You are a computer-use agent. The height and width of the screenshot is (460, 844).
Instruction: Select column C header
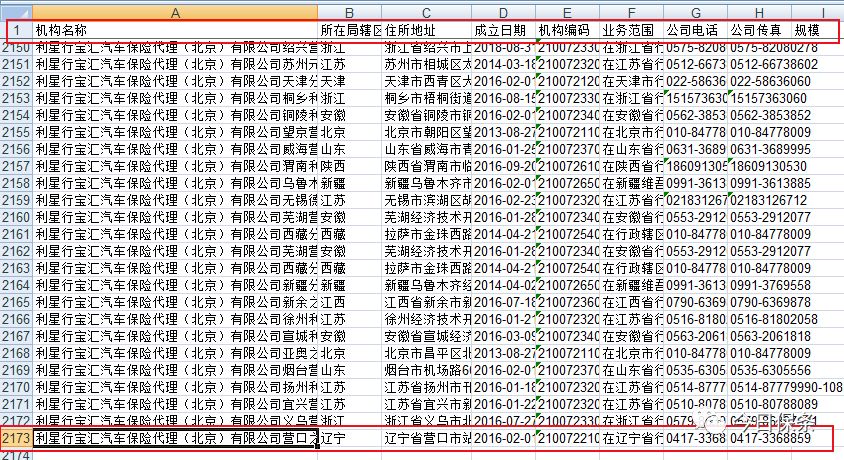click(426, 13)
